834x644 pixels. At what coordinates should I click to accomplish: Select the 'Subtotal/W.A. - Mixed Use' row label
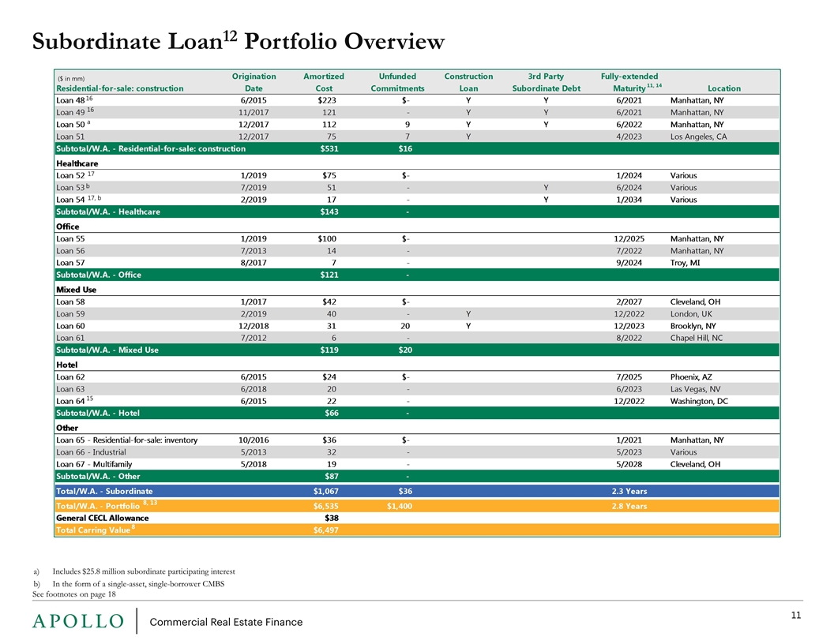(107, 350)
